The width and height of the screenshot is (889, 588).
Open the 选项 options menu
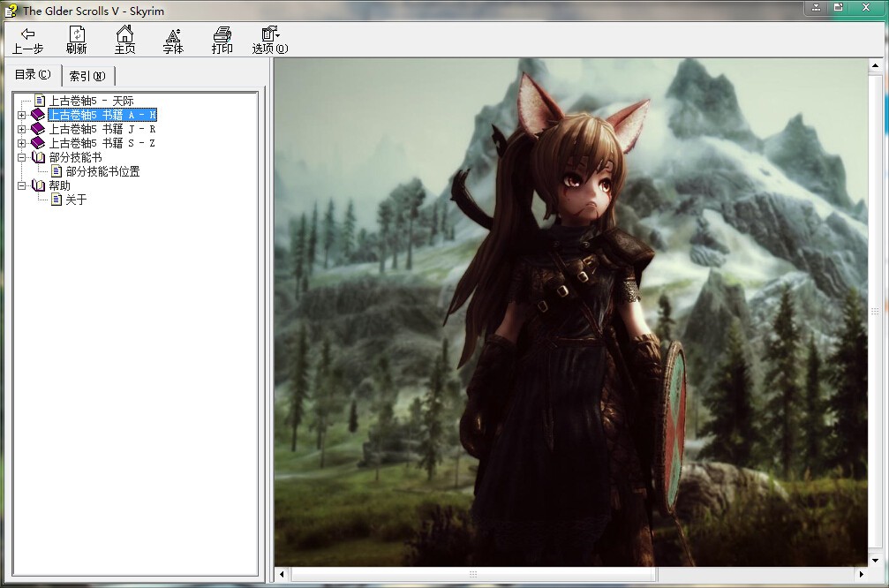tap(270, 40)
